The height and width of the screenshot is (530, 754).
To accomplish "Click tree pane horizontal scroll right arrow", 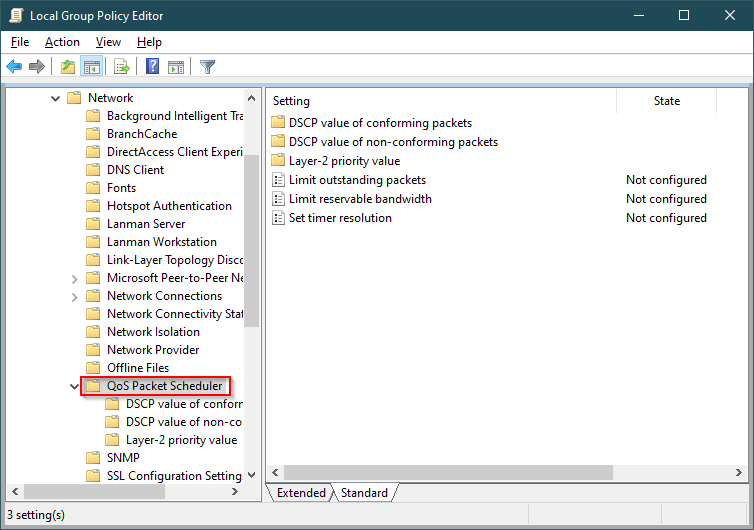I will 235,492.
